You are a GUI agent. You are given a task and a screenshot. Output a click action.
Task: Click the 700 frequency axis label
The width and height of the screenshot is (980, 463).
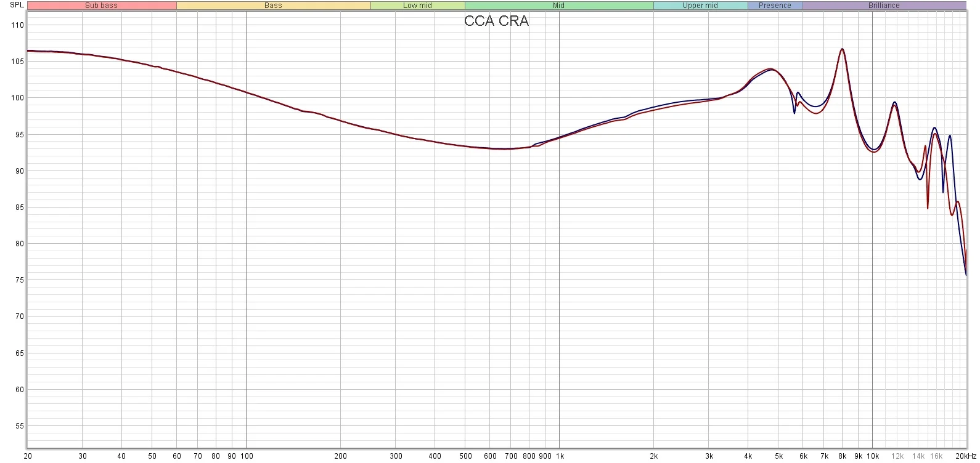511,456
